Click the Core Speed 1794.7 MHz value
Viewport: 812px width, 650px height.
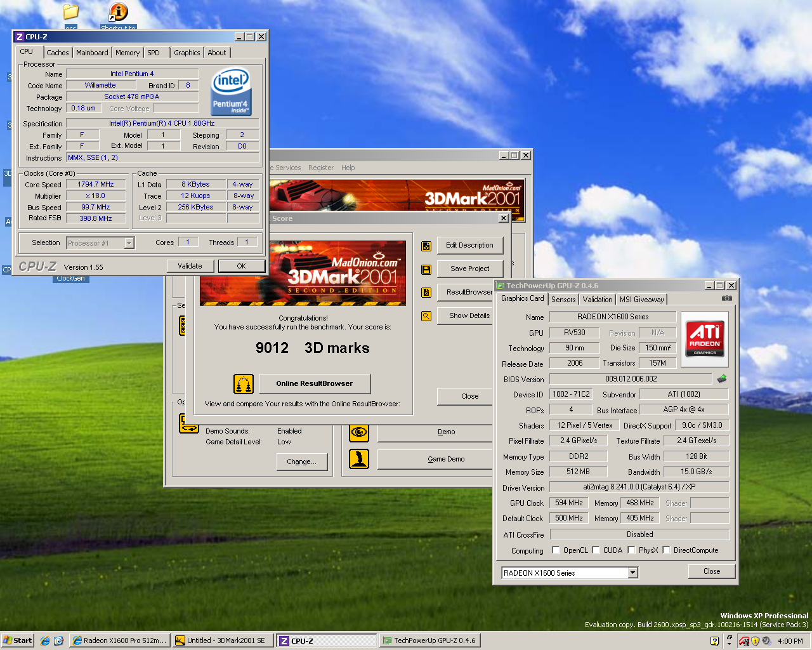point(96,185)
